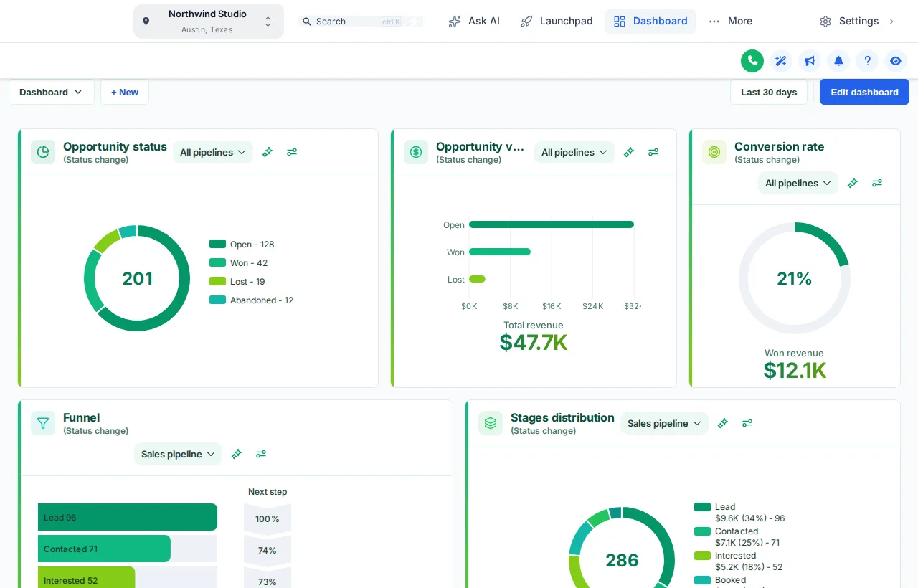The height and width of the screenshot is (588, 918).
Task: Click the + New button
Action: coord(125,92)
